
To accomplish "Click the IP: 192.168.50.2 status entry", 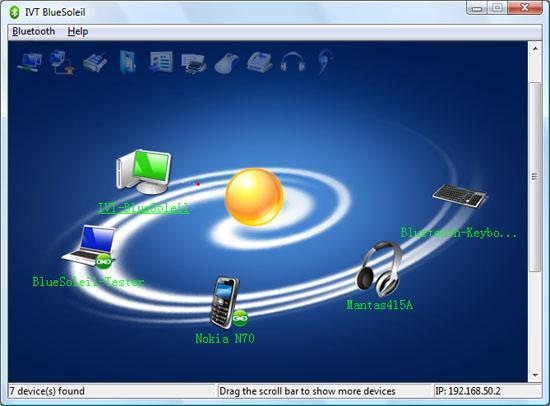I will [468, 391].
